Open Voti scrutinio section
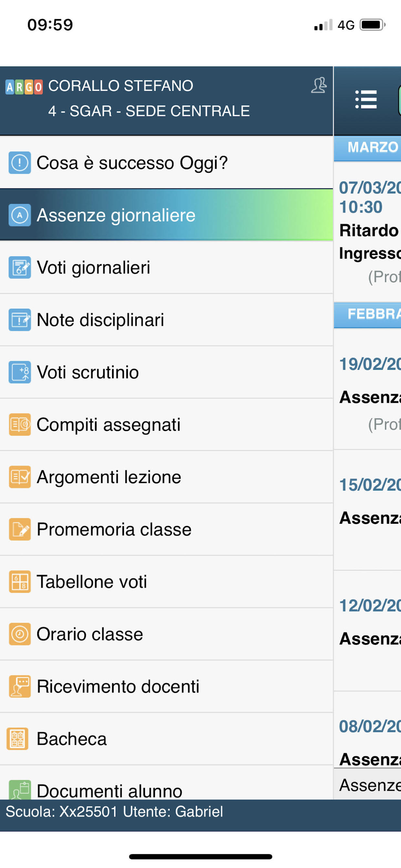Image resolution: width=401 pixels, height=868 pixels. click(88, 372)
